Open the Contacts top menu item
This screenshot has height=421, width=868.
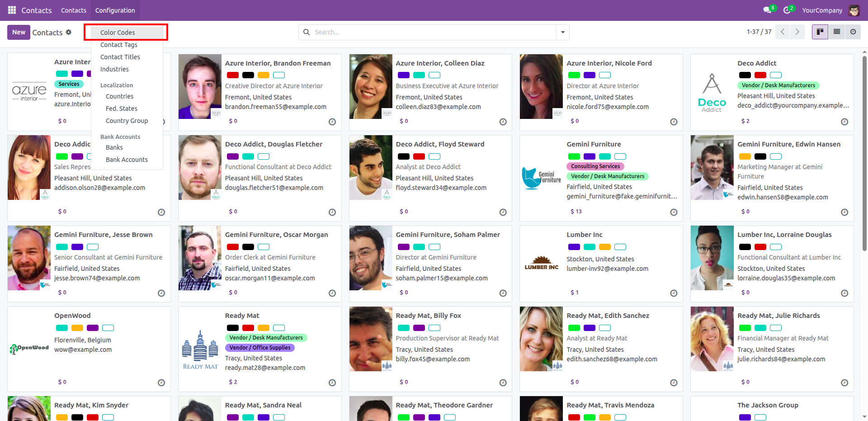[74, 10]
